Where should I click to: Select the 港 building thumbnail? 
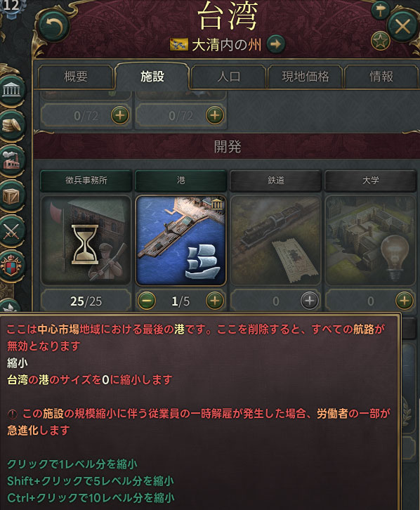pos(181,241)
